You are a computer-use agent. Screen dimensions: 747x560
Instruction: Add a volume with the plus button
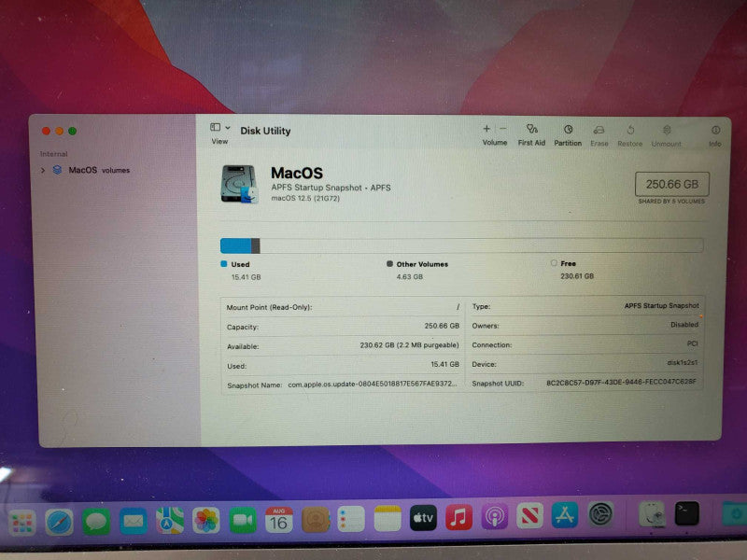tap(486, 129)
